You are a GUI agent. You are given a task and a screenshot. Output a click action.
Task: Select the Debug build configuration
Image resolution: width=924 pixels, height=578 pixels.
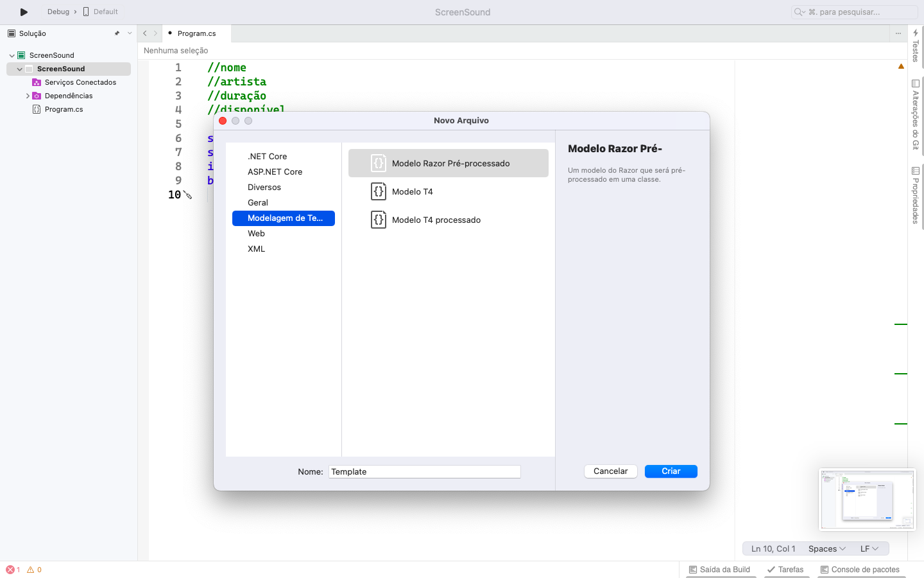(58, 12)
